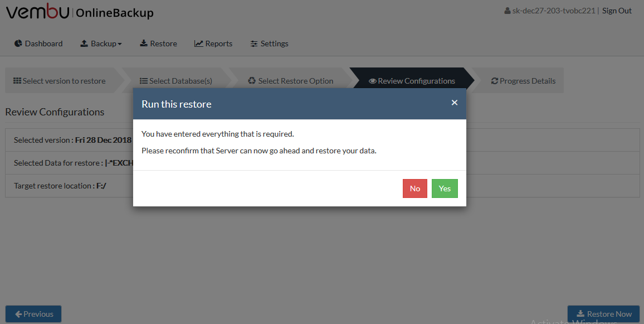Screen dimensions: 644x324
Task: Click the account name sk-dec27-203-tvobc221
Action: click(554, 11)
